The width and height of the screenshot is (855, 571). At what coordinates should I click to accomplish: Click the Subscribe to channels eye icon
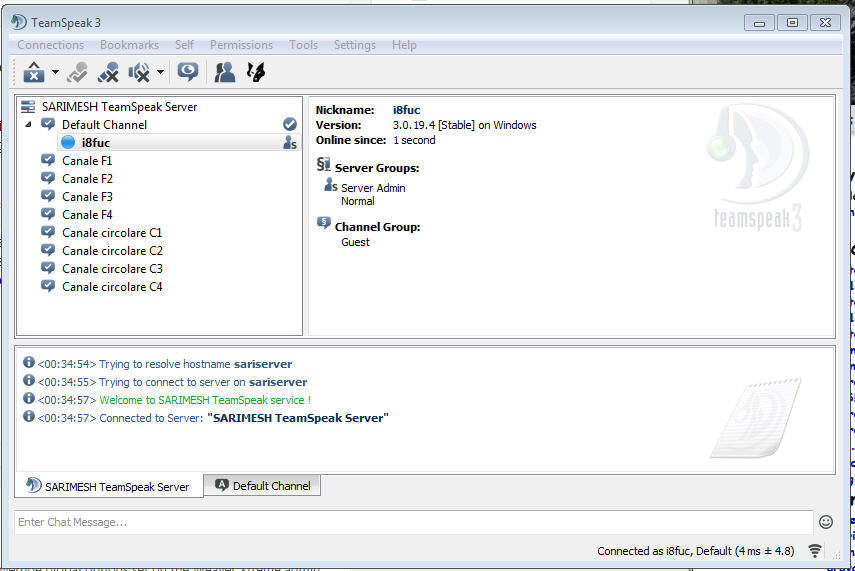[188, 72]
